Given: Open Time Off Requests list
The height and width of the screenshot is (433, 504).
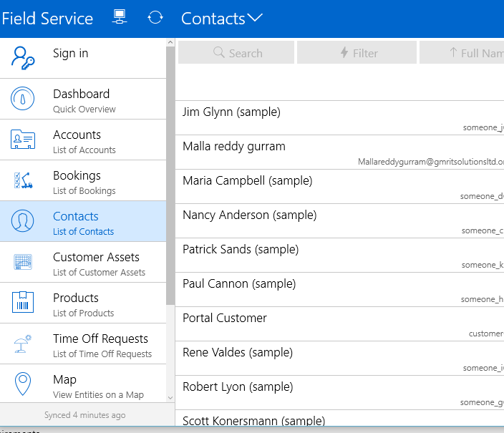Looking at the screenshot, I should tap(83, 344).
